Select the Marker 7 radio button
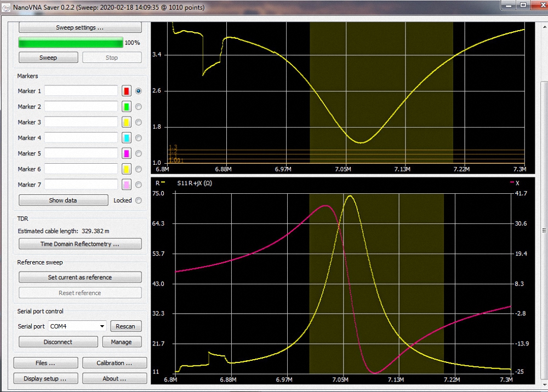Viewport: 548px width, 392px height. click(139, 185)
